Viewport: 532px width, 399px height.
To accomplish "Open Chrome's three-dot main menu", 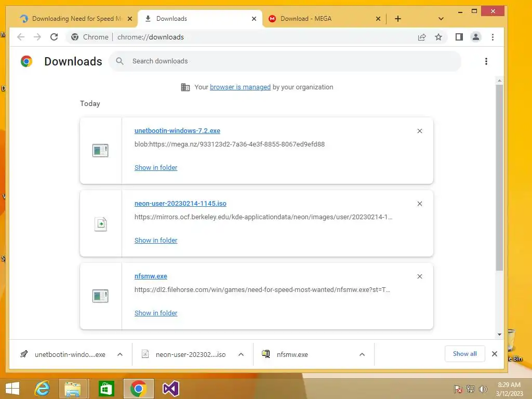I will (x=493, y=37).
